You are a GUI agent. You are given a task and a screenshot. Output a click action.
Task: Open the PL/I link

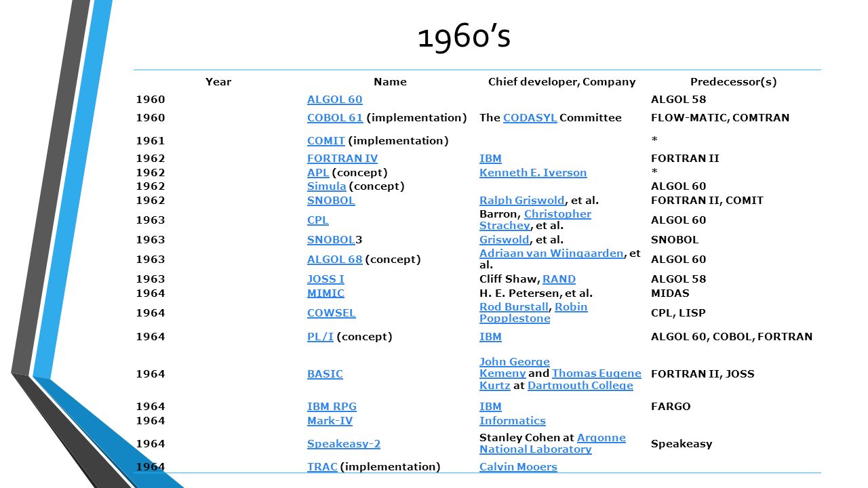click(x=320, y=337)
